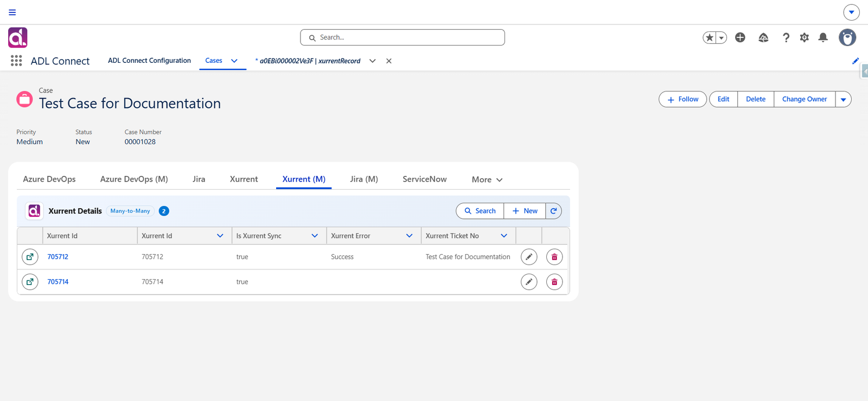Switch to the Azure DevOps (M) tab
The height and width of the screenshot is (401, 868).
click(x=134, y=179)
